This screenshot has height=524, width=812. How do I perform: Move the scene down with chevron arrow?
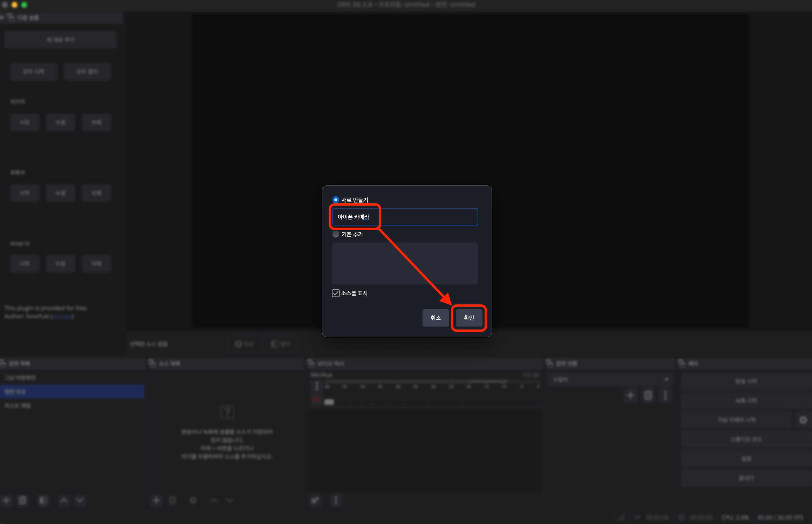pyautogui.click(x=80, y=500)
